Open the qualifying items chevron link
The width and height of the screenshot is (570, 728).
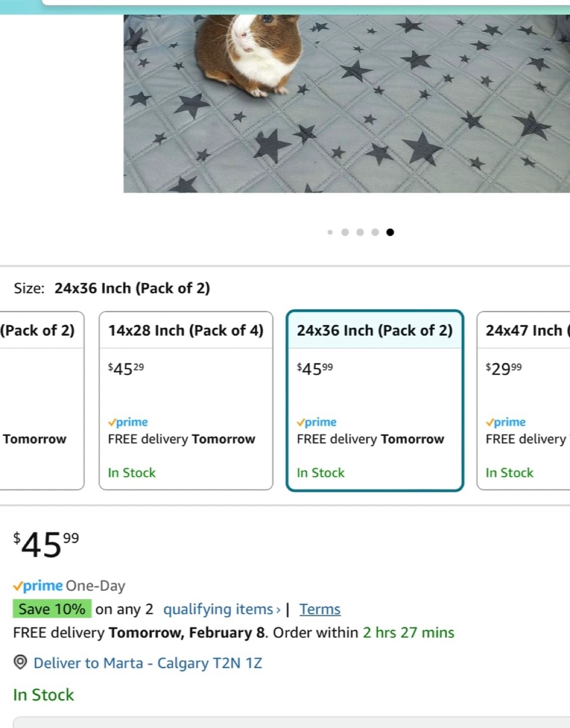click(x=222, y=609)
